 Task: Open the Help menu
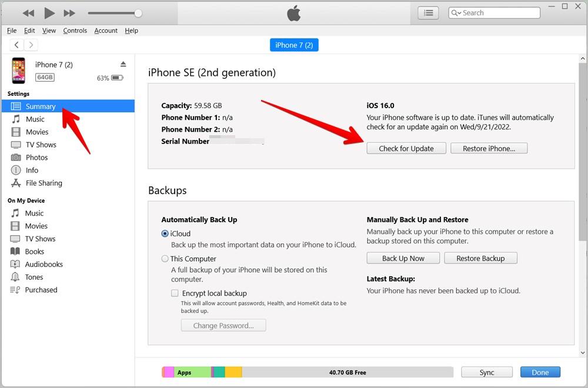click(x=131, y=31)
